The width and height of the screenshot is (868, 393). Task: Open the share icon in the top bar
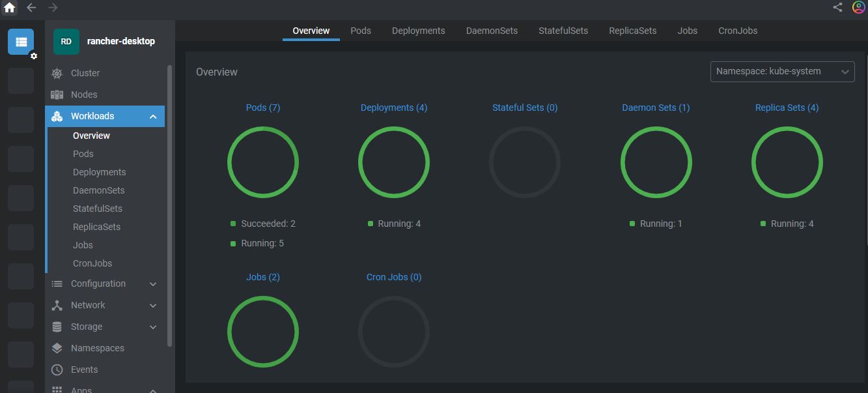[x=837, y=7]
